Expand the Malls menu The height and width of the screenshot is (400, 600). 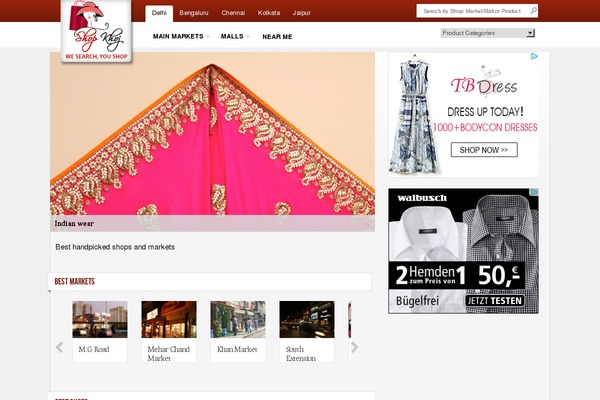point(234,36)
